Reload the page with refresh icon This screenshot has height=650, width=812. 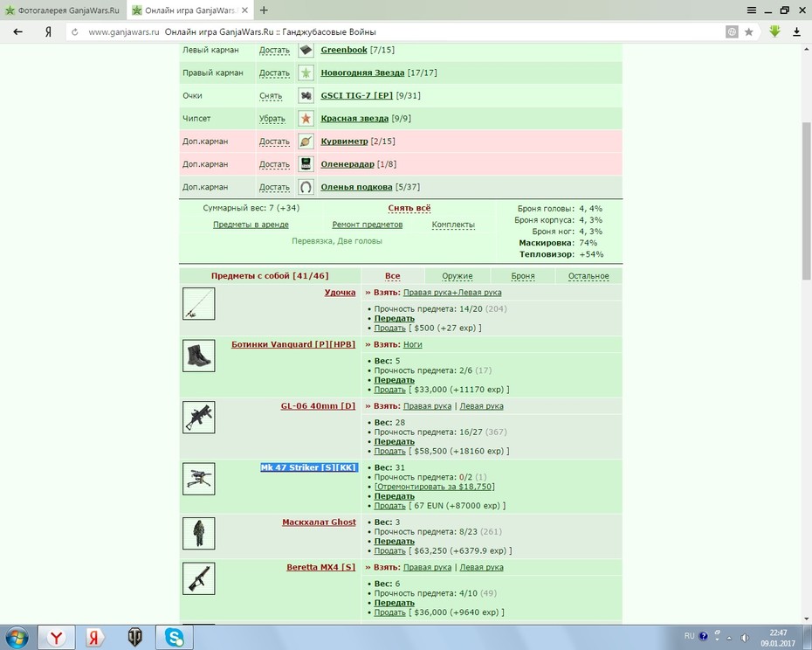(75, 32)
